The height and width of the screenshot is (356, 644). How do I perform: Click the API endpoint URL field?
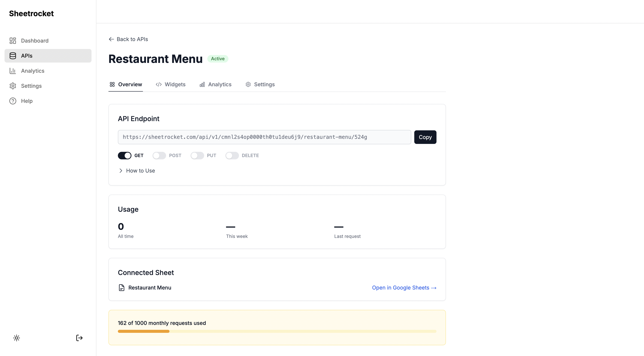(x=264, y=137)
